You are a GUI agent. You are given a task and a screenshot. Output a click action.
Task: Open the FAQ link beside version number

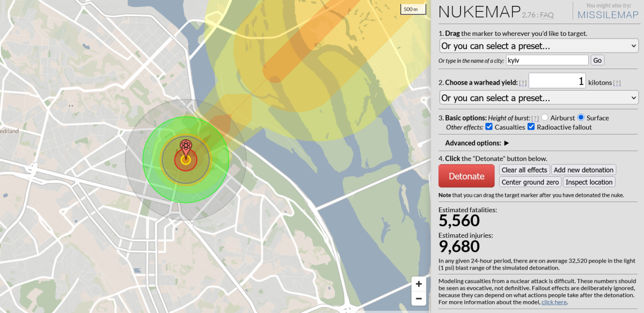click(x=546, y=16)
